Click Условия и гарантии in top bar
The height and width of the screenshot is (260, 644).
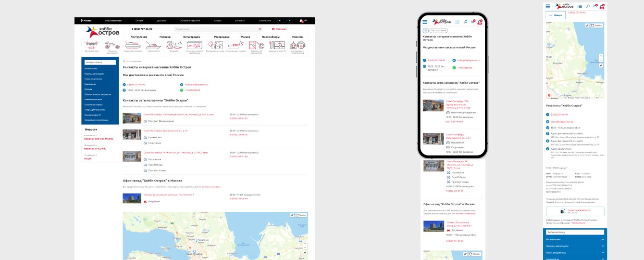coord(189,21)
